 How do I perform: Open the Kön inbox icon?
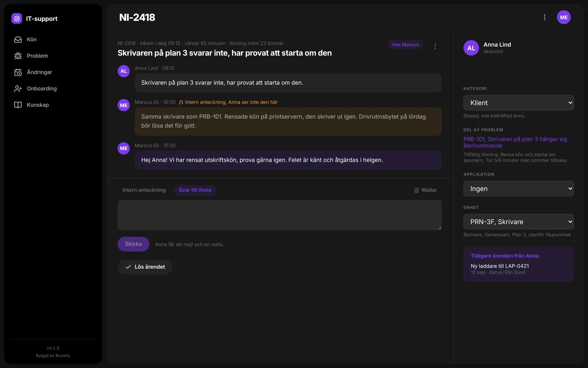[18, 39]
